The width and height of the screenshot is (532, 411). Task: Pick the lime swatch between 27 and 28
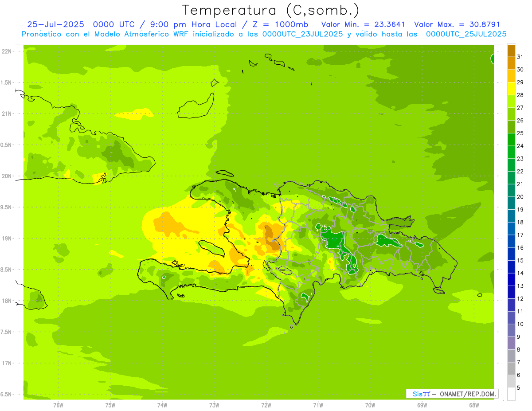511,101
